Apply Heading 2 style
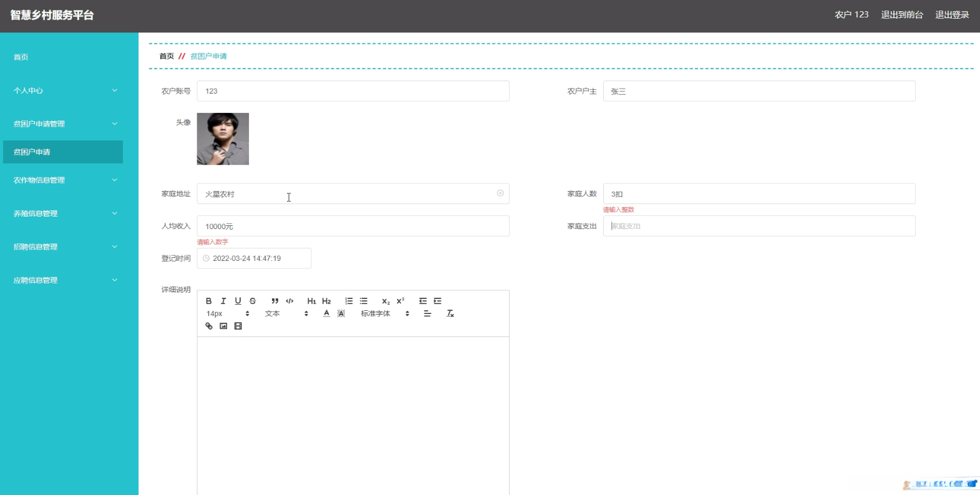Image resolution: width=980 pixels, height=495 pixels. pyautogui.click(x=326, y=301)
